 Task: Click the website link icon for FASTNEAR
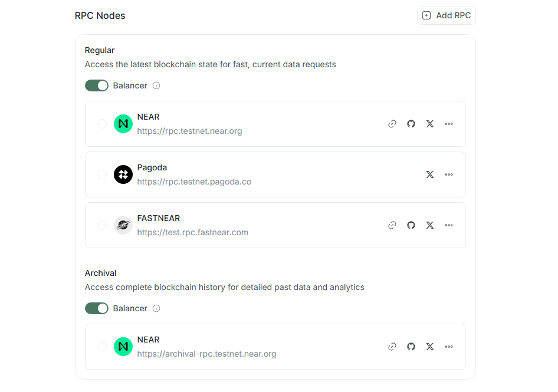(x=392, y=225)
